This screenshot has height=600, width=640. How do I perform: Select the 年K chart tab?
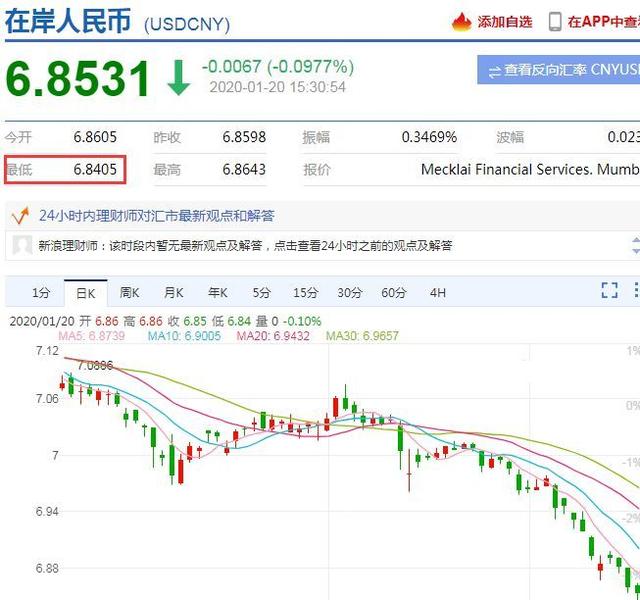218,293
